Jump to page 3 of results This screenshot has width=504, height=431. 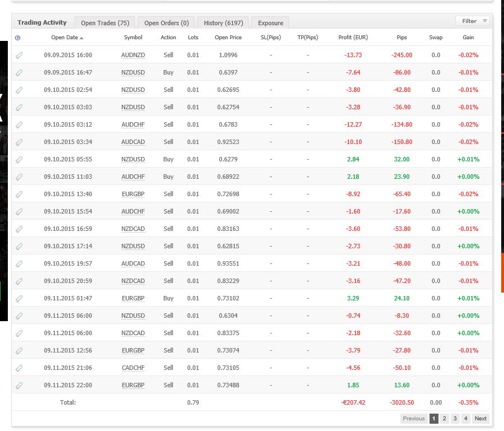pos(455,419)
